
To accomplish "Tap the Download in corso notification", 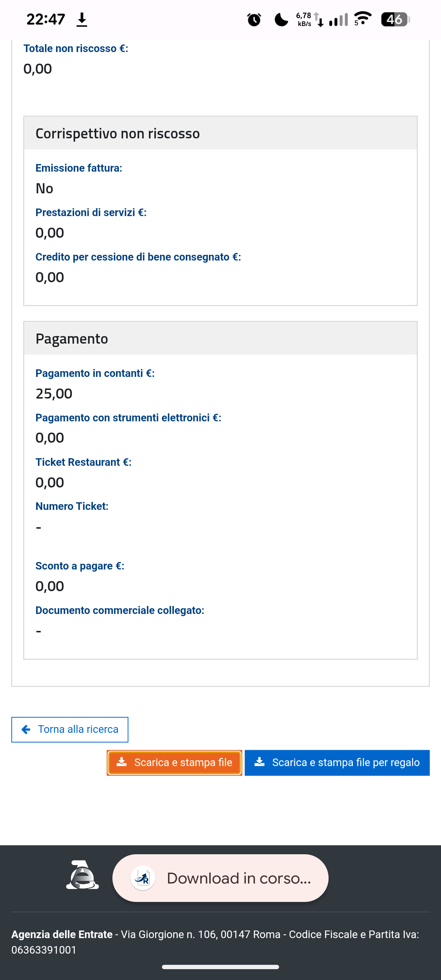I will tap(239, 878).
